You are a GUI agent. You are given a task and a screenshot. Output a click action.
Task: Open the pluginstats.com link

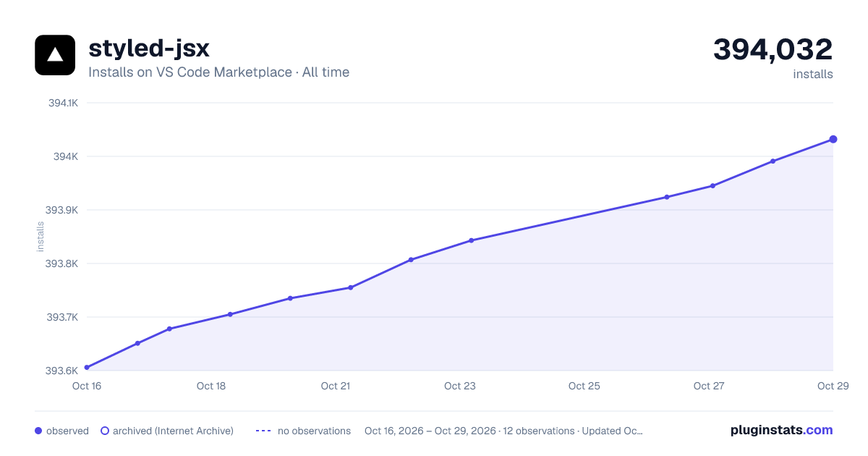[x=782, y=430]
